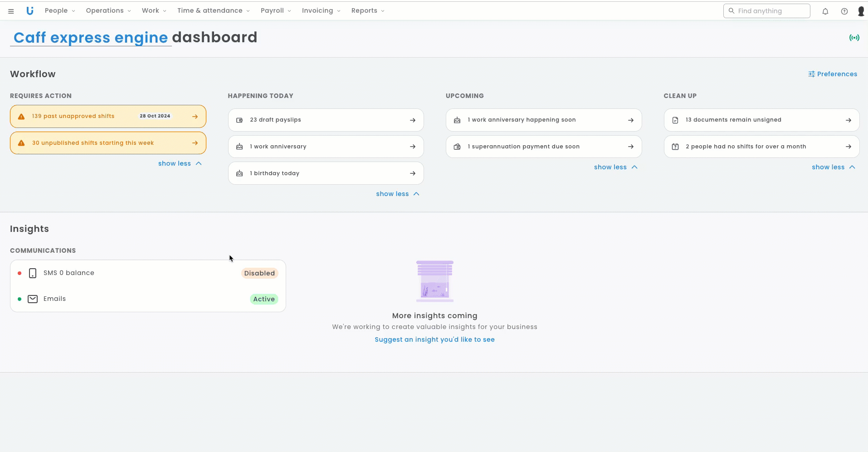Click the SMS phone icon

pos(33,273)
